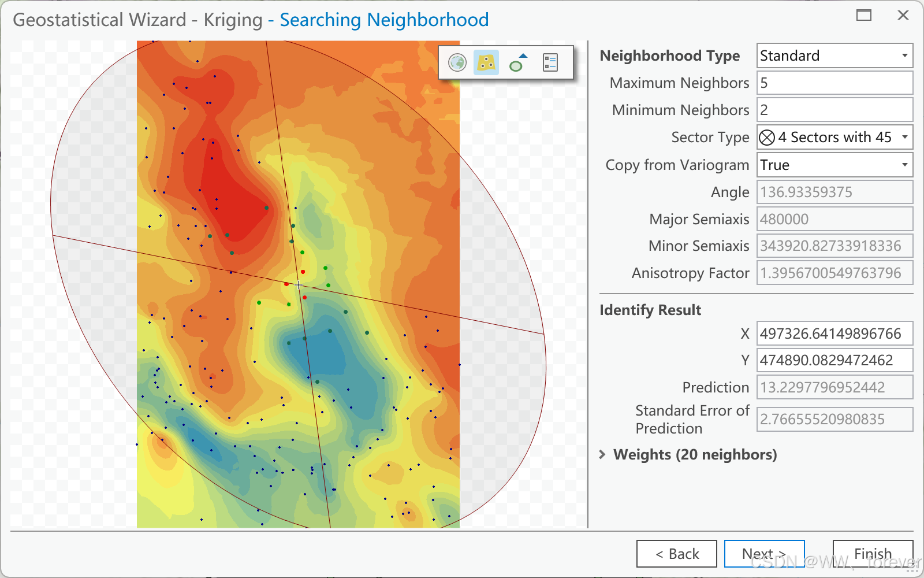Image resolution: width=924 pixels, height=578 pixels.
Task: Click the Identify Result Y field
Action: coord(834,360)
